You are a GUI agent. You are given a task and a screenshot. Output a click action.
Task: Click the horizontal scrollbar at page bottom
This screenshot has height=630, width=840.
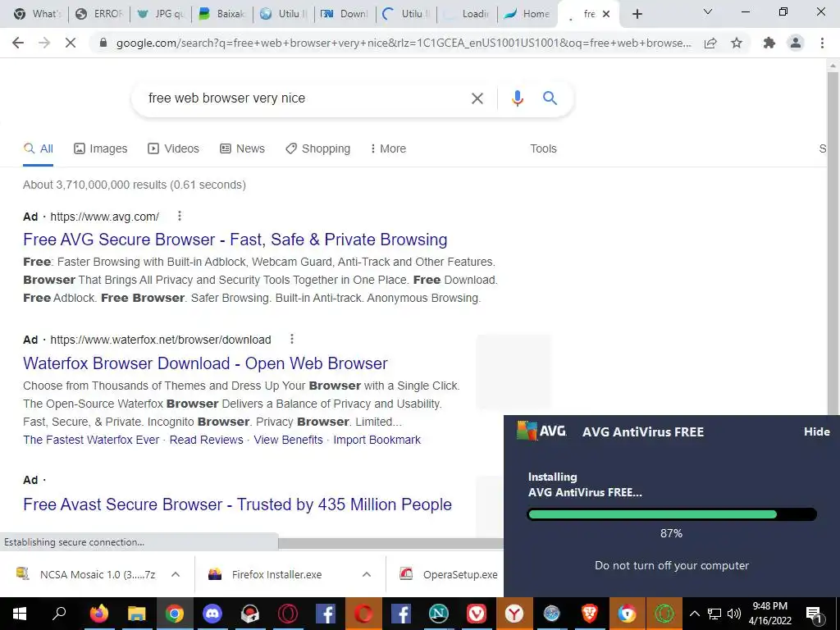click(391, 543)
